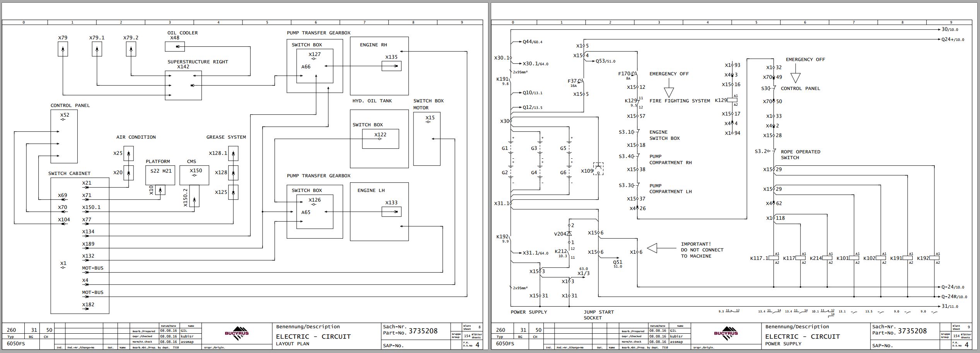The image size is (980, 353).
Task: Select the X20 air condition connector
Action: 128,173
